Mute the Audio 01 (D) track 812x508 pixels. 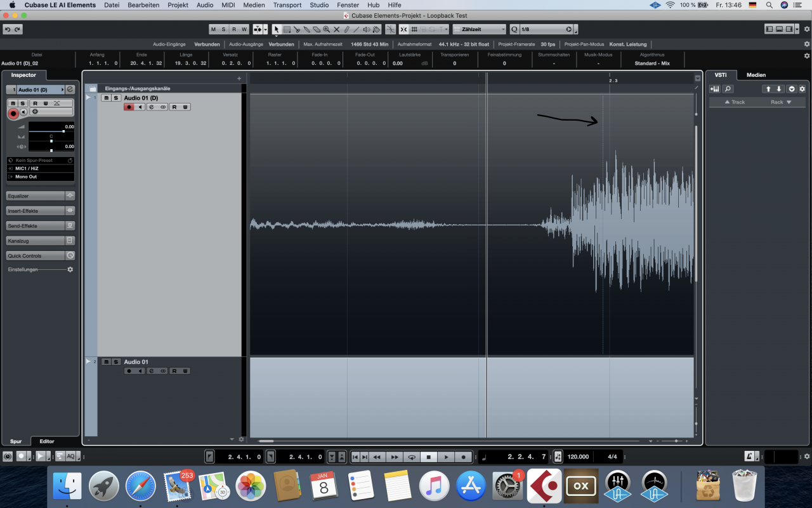tap(107, 98)
